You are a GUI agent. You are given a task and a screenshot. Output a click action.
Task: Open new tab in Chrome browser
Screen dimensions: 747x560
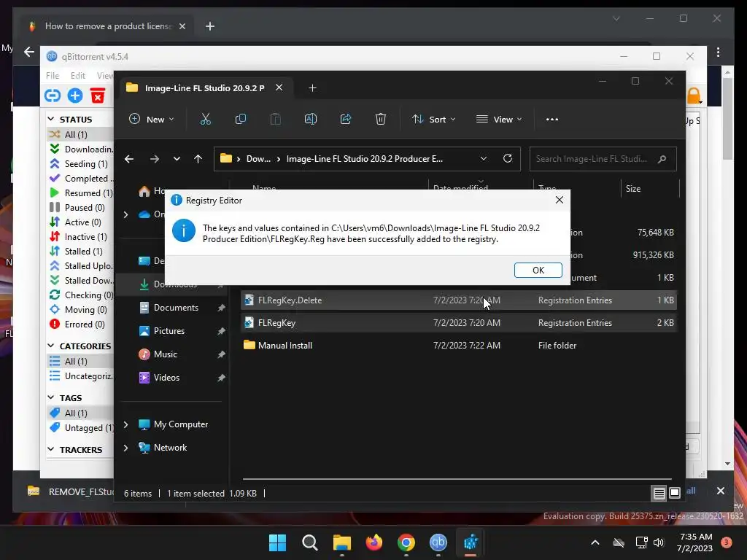tap(210, 26)
